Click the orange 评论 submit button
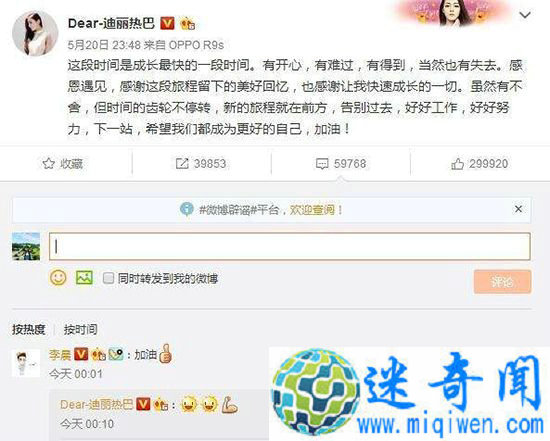Image resolution: width=550 pixels, height=441 pixels. [x=502, y=282]
